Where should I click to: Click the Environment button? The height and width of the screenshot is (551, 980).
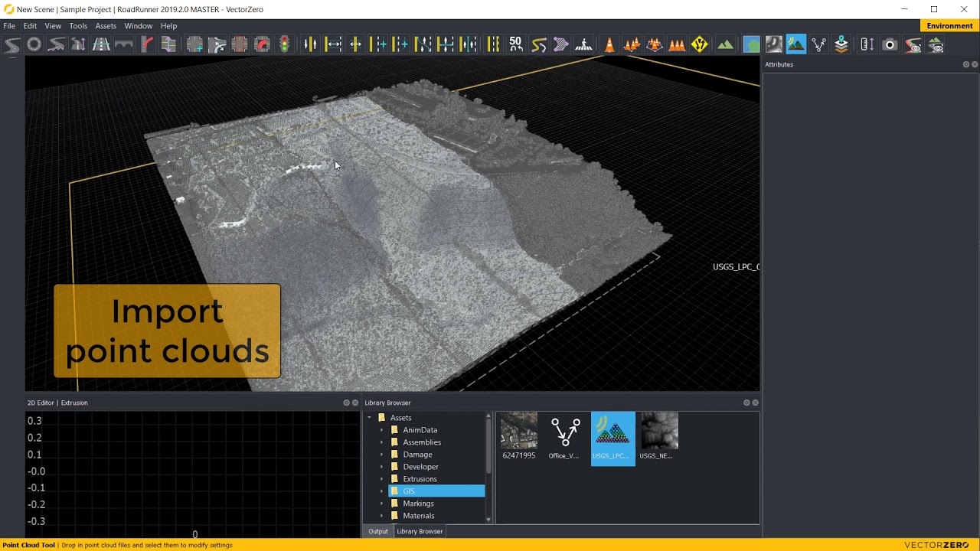(949, 26)
